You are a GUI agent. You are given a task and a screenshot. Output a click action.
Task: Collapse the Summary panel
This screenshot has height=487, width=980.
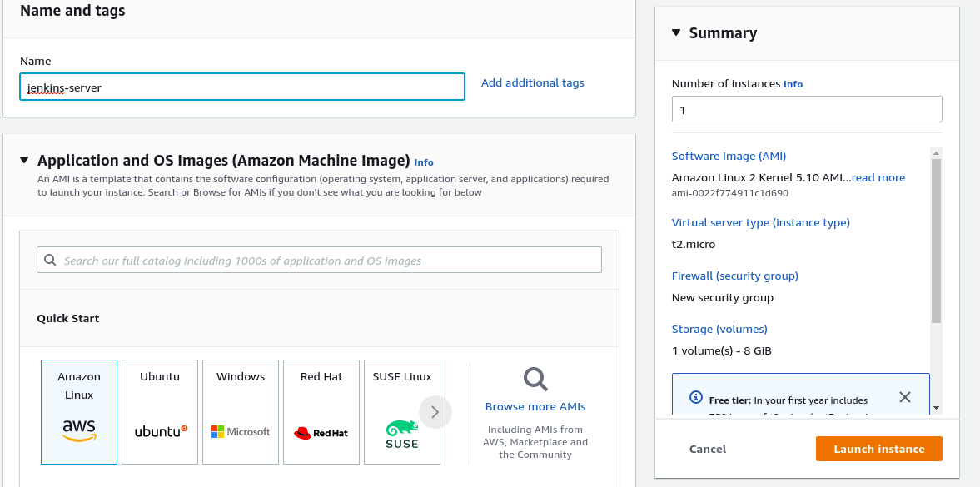coord(675,32)
